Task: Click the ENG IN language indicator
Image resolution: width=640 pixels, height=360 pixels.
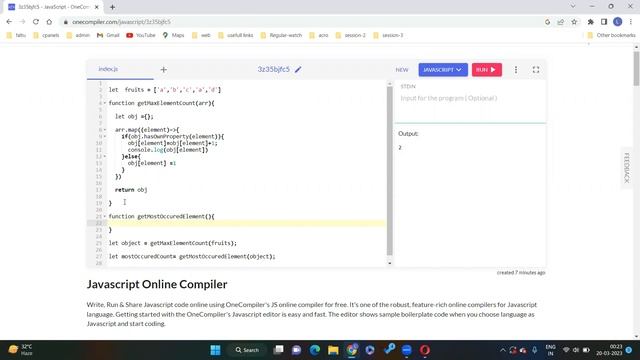Action: coord(550,350)
